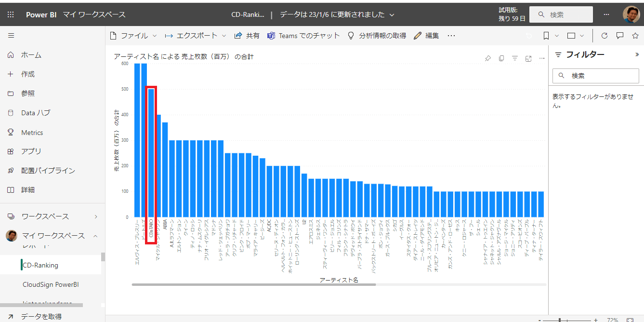
Task: Click the U2 bar in chart
Action: pos(304,195)
